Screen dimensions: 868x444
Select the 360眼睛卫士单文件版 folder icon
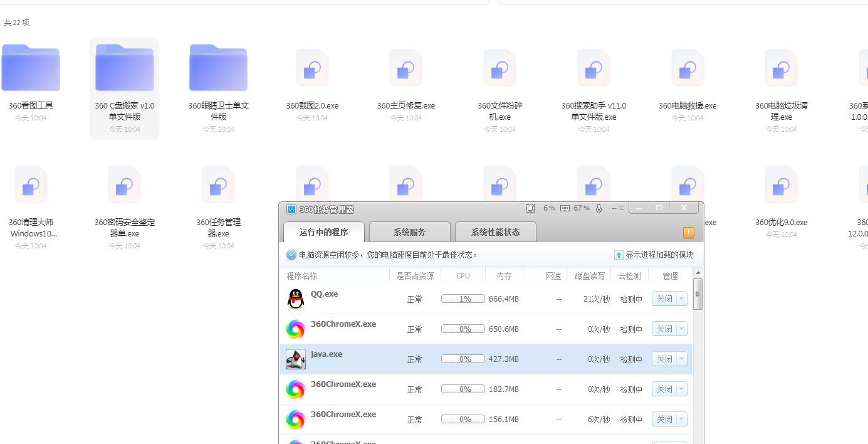coord(219,67)
